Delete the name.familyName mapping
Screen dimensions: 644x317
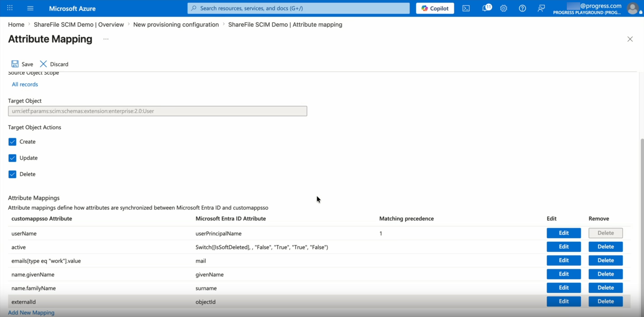coord(606,288)
